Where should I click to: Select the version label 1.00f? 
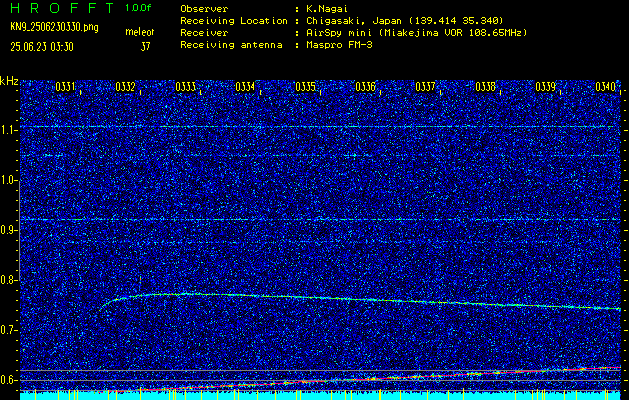[138, 8]
